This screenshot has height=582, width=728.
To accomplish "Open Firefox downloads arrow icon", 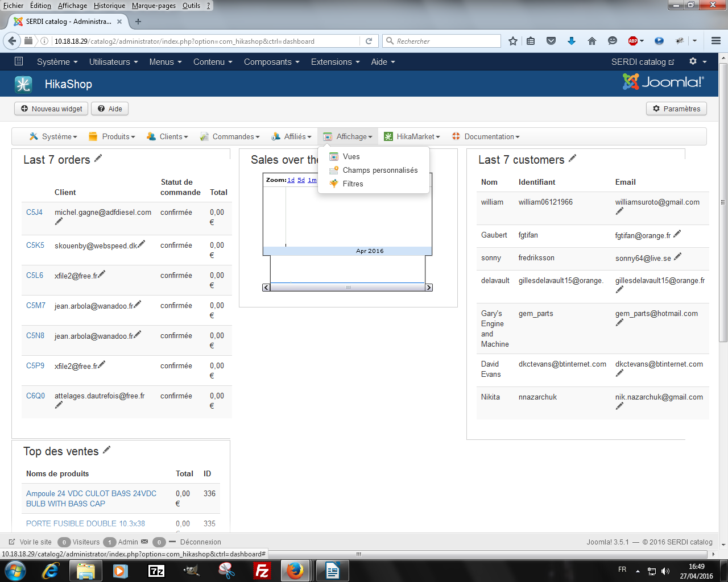I will (x=572, y=41).
